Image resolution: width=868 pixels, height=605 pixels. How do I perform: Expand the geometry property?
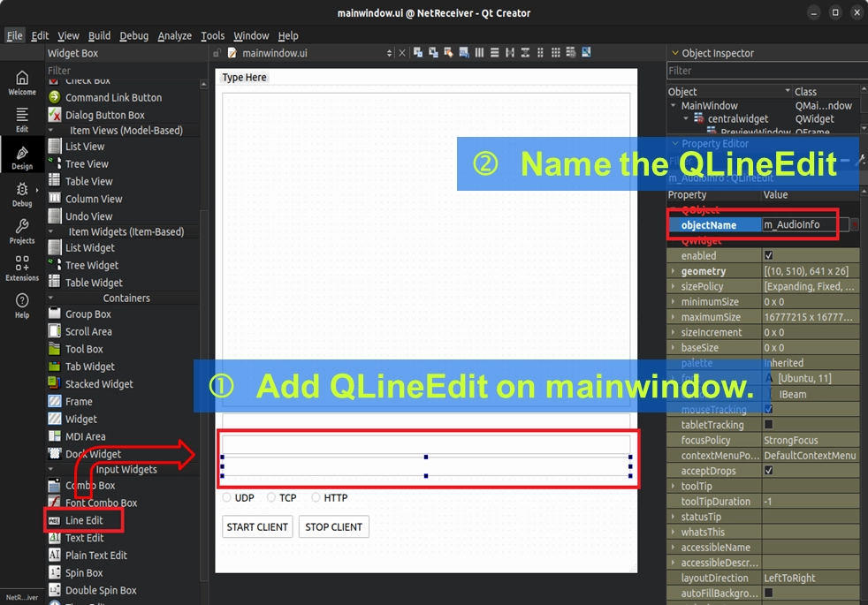(674, 271)
